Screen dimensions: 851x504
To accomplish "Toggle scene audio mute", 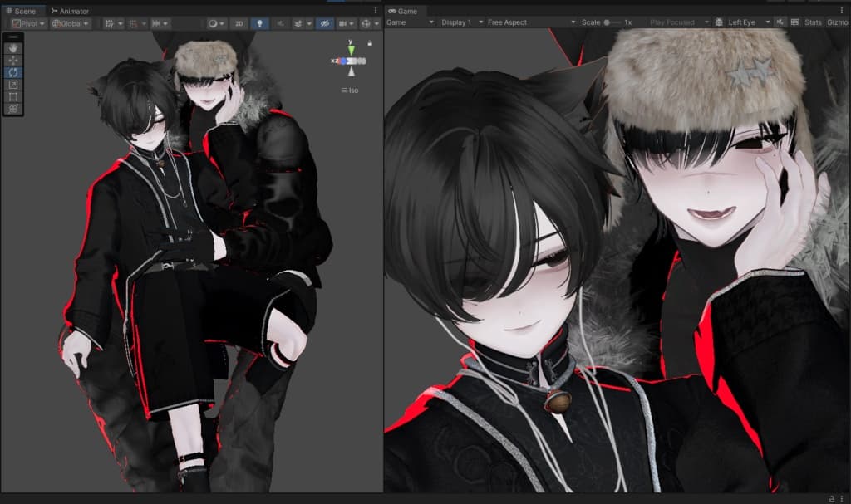I will 281,23.
